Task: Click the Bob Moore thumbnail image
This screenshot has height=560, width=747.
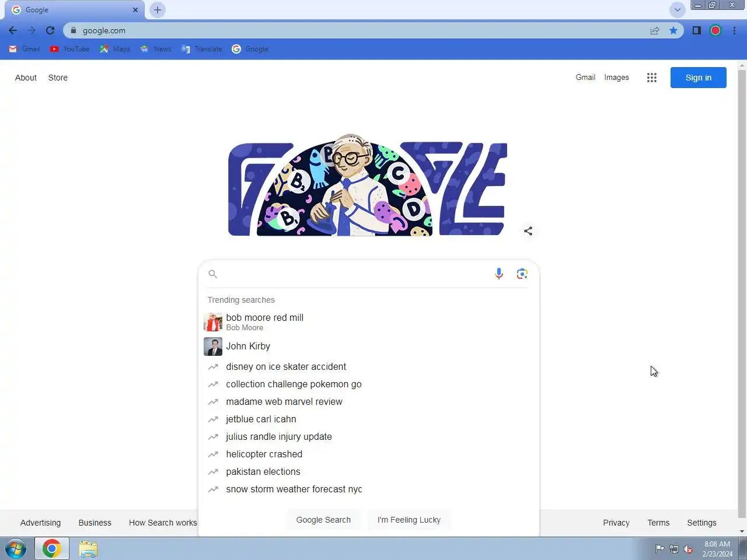Action: (x=213, y=322)
